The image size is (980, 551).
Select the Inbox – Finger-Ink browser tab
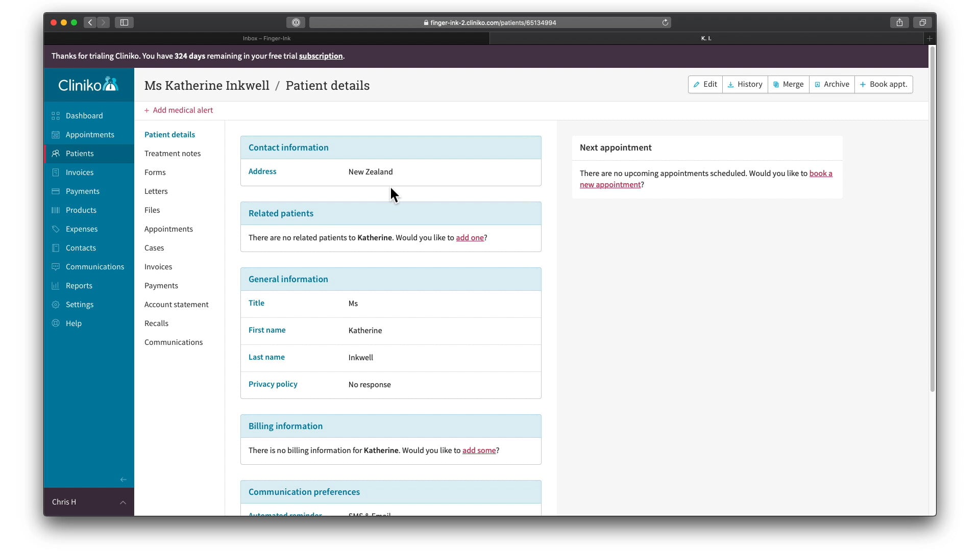pos(266,38)
